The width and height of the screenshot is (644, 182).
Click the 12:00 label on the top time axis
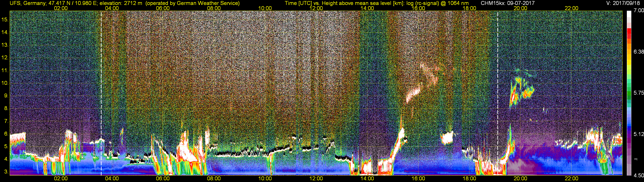(x=316, y=8)
